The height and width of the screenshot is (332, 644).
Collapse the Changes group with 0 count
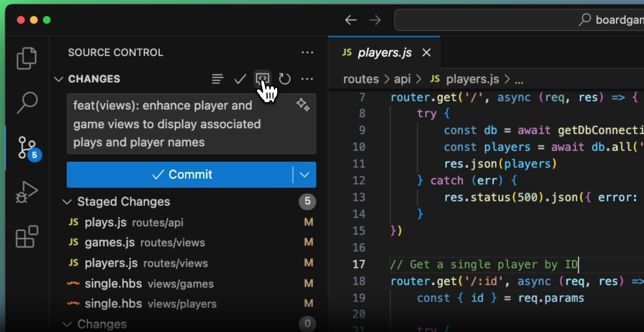point(67,324)
